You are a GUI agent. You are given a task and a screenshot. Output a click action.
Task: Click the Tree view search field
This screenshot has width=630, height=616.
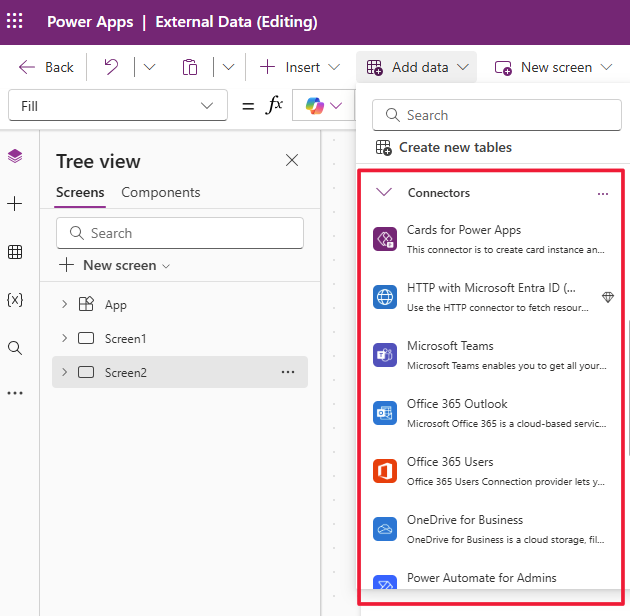[180, 233]
